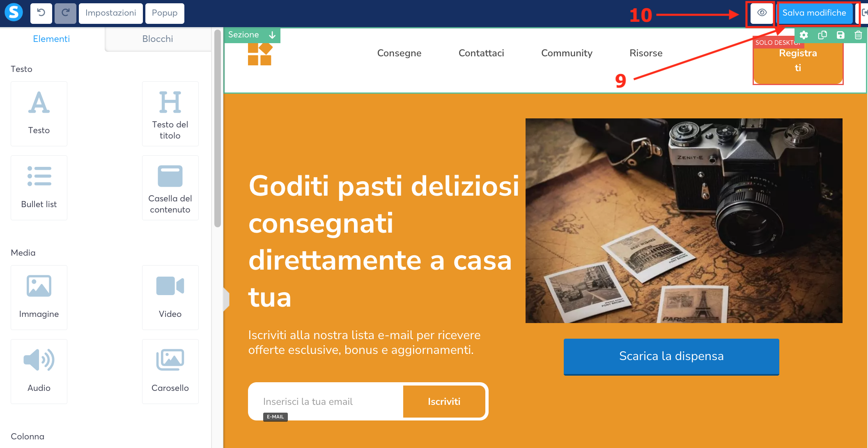This screenshot has height=448, width=868.
Task: Click the elements panel scrollbar
Action: [x=218, y=127]
